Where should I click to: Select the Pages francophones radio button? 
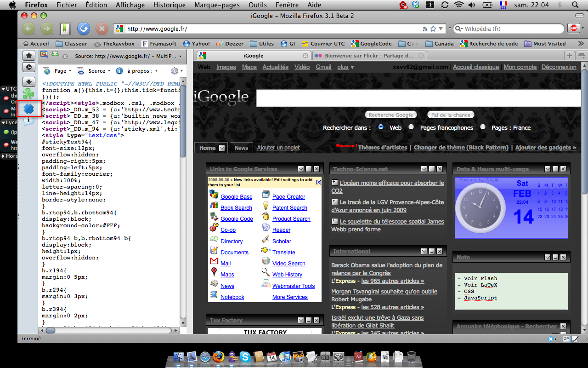point(411,127)
